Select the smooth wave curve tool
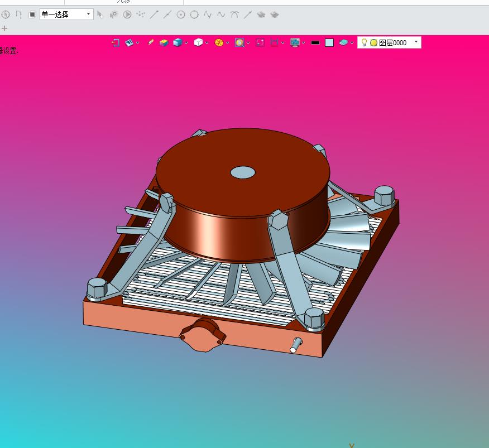489x448 pixels. tap(221, 15)
